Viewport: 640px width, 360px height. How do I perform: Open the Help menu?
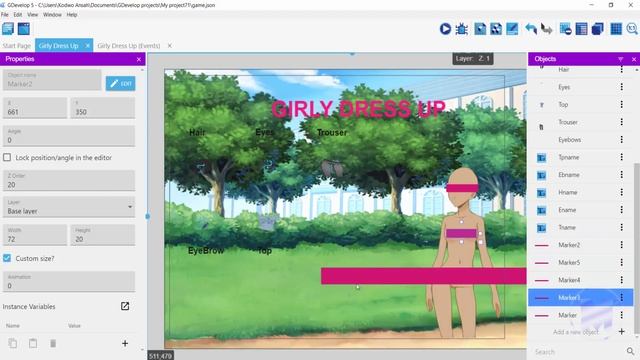pos(72,15)
